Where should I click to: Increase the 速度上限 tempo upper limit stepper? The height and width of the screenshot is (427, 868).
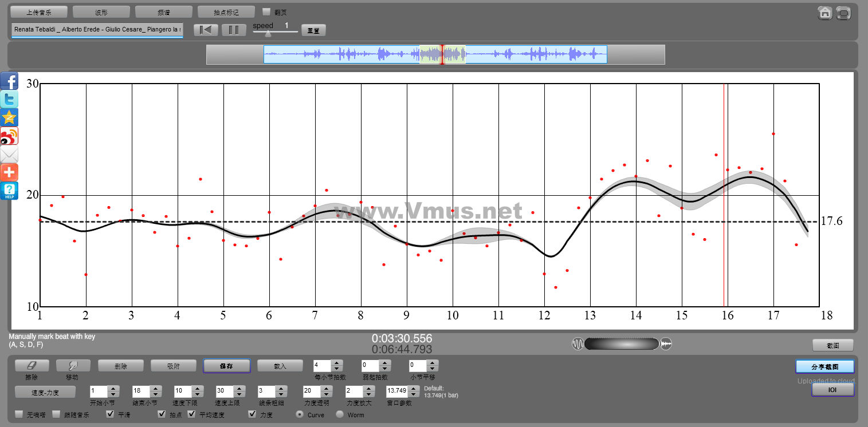[x=238, y=389]
